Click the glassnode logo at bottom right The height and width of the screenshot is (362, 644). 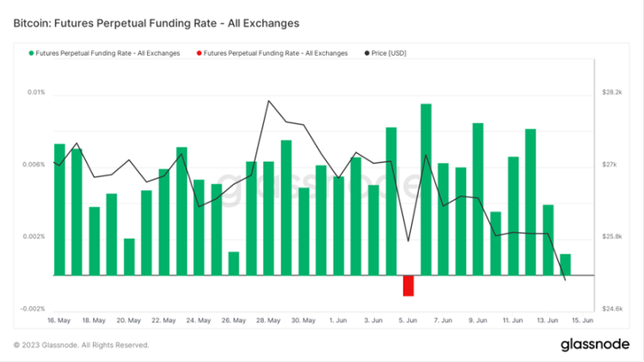pyautogui.click(x=595, y=344)
